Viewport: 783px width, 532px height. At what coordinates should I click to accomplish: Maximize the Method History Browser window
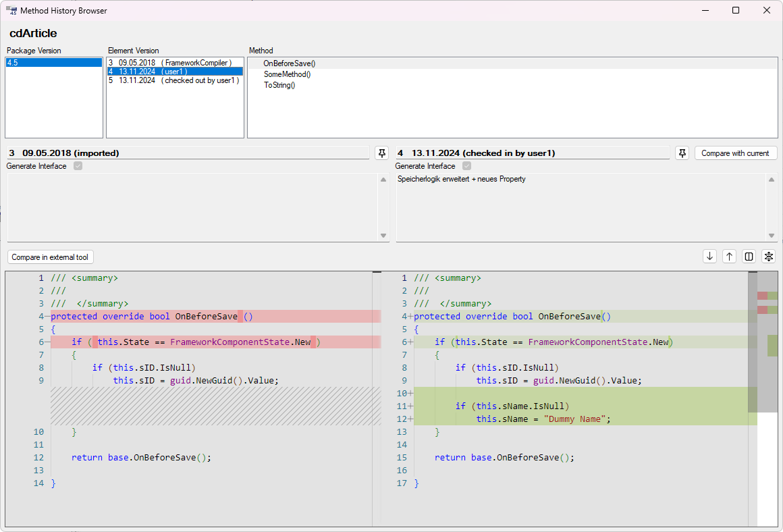click(736, 11)
